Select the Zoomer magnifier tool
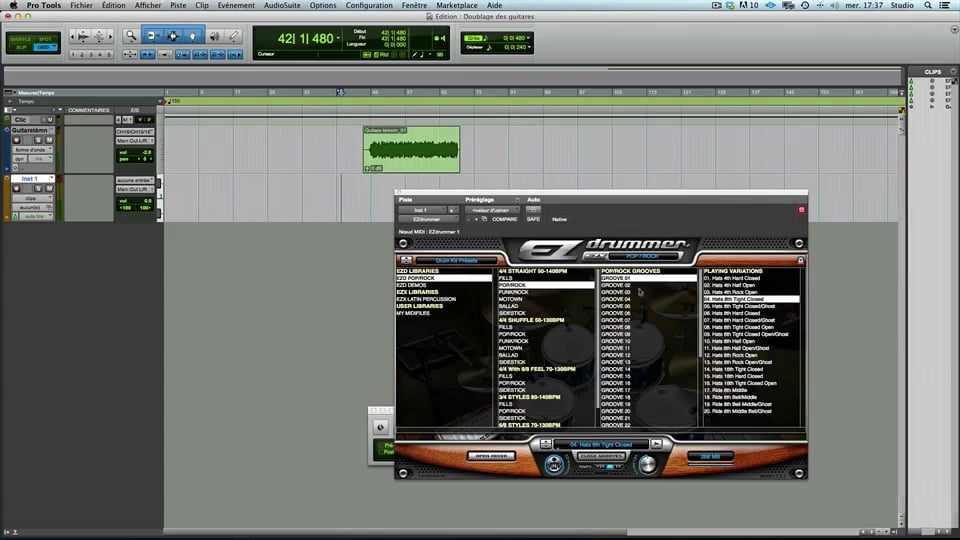The image size is (960, 540). 133,37
